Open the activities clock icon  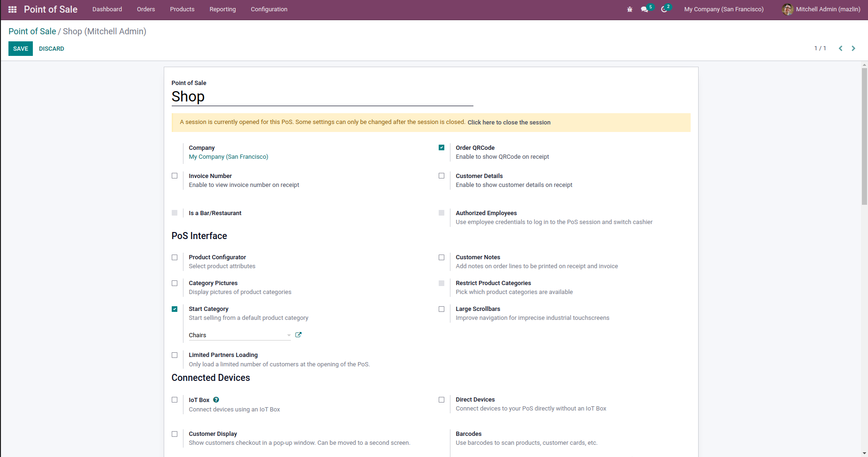click(x=664, y=9)
